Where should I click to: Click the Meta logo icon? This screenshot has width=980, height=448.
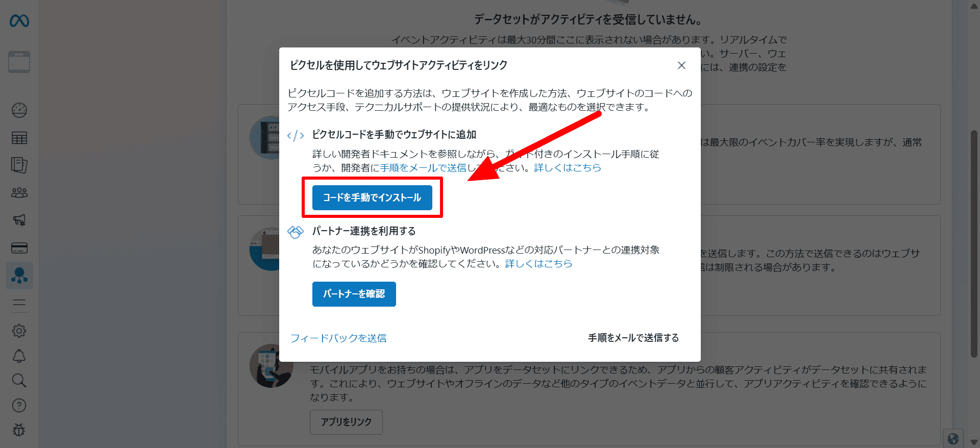pos(19,21)
